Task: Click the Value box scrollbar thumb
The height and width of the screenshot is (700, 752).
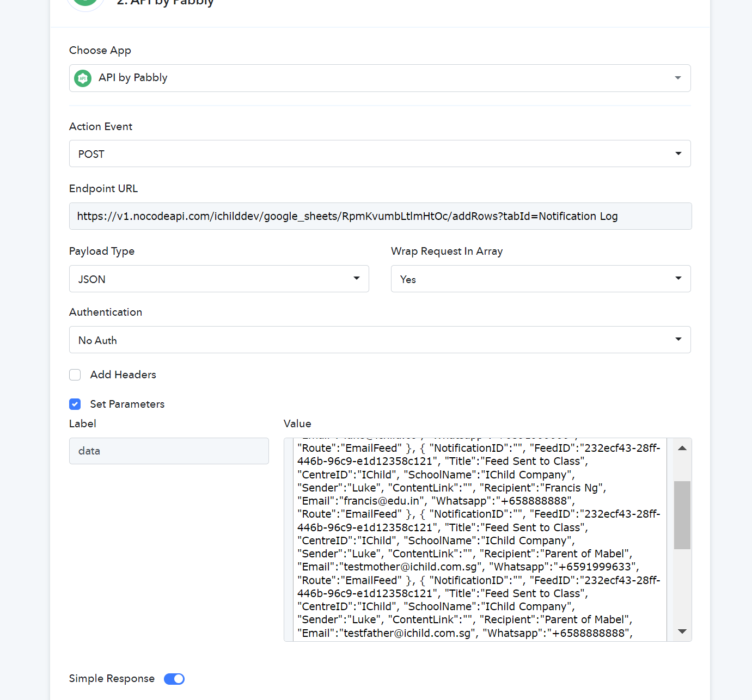Action: tap(682, 515)
